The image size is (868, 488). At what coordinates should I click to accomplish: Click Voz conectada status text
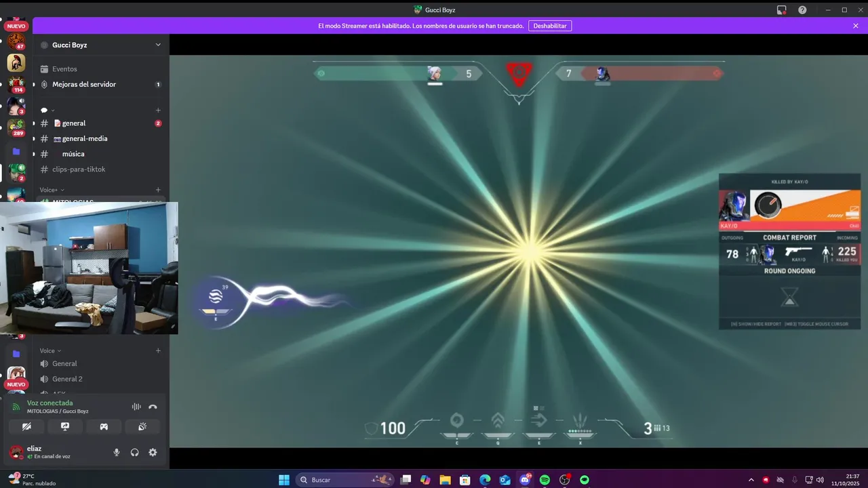click(50, 403)
